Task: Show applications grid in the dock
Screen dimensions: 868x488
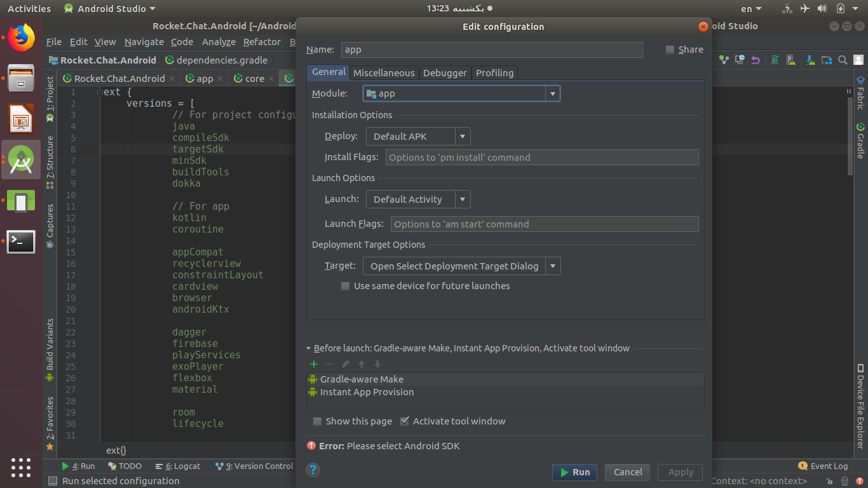Action: tap(21, 467)
